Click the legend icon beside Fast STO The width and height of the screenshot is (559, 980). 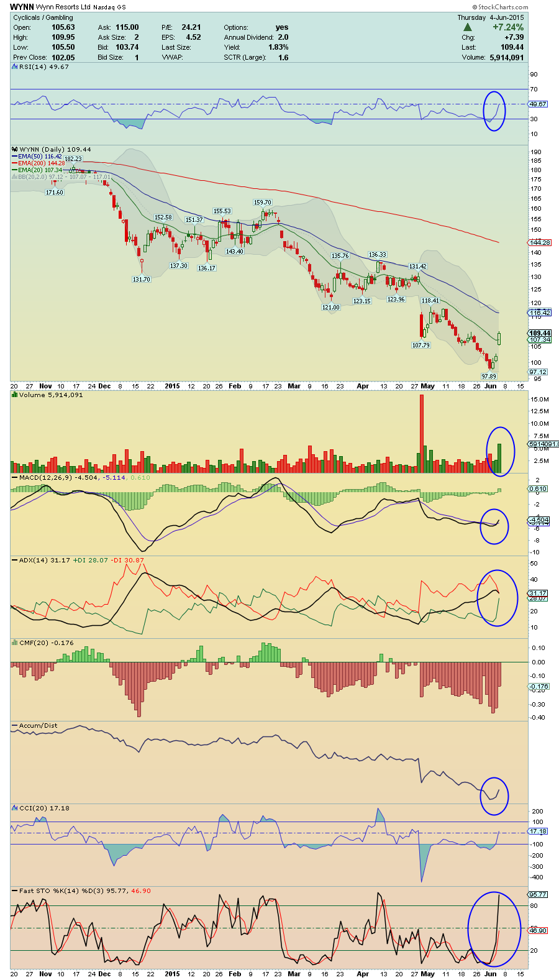[x=15, y=891]
